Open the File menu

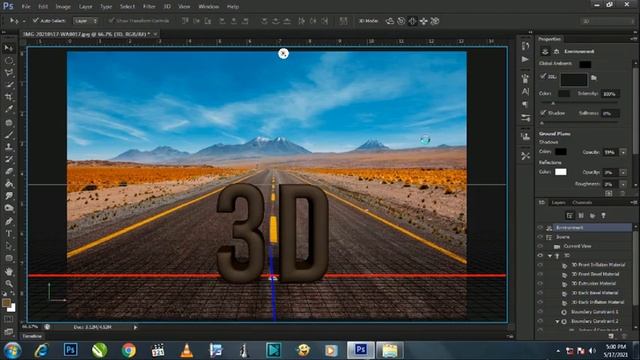[x=26, y=7]
